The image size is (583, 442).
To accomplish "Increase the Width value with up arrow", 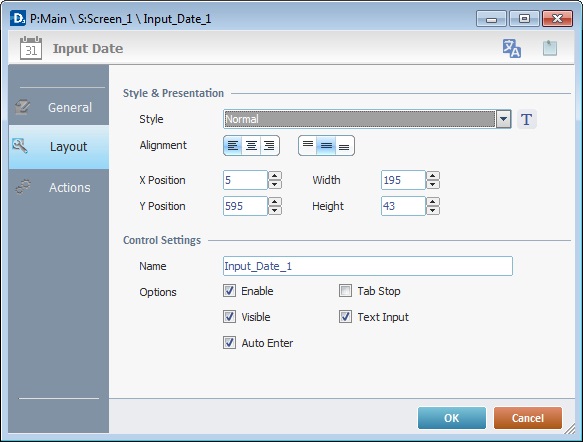I will point(433,175).
